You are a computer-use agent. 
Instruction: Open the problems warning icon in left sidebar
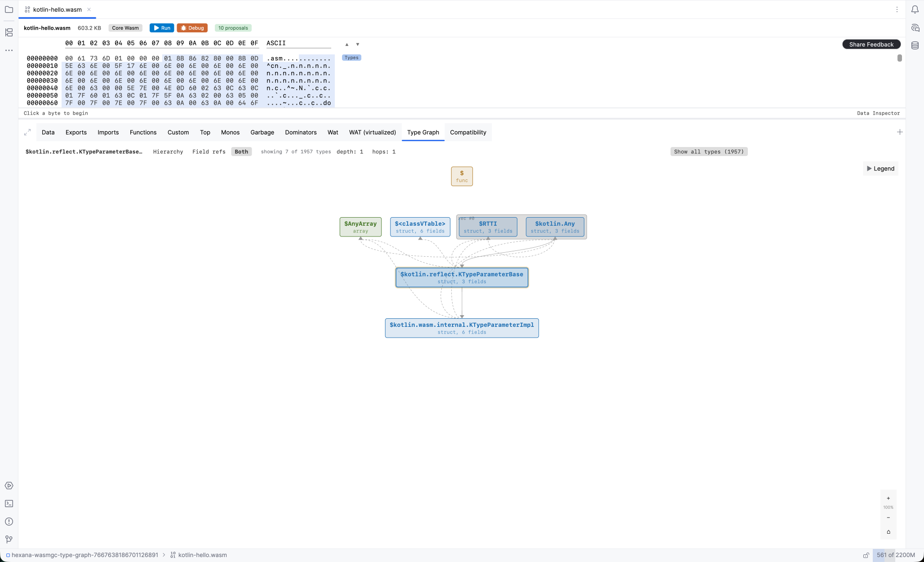point(9,522)
